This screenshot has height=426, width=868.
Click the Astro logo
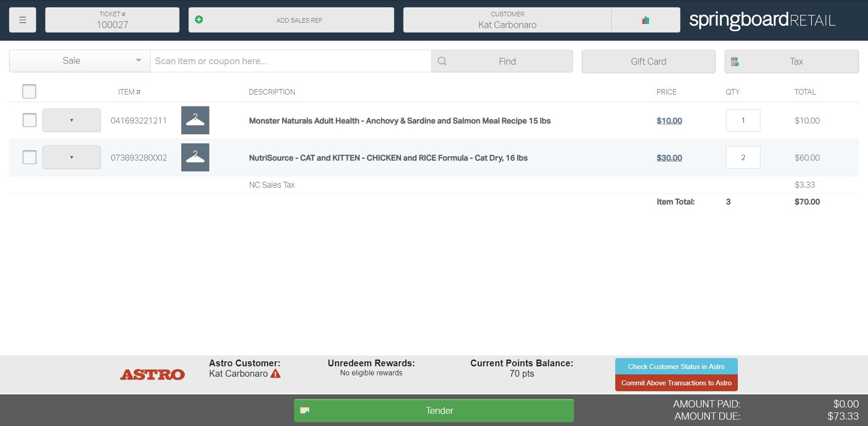point(152,374)
